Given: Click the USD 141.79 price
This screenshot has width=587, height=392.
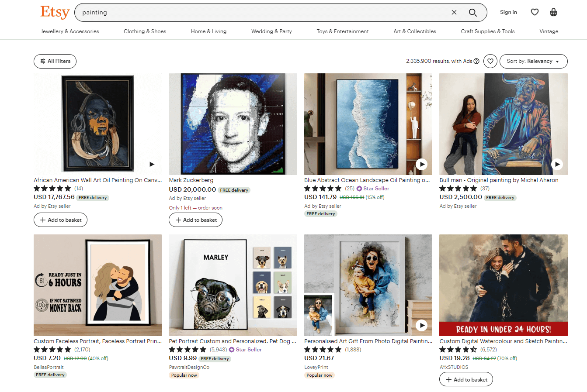Looking at the screenshot, I should (x=320, y=197).
